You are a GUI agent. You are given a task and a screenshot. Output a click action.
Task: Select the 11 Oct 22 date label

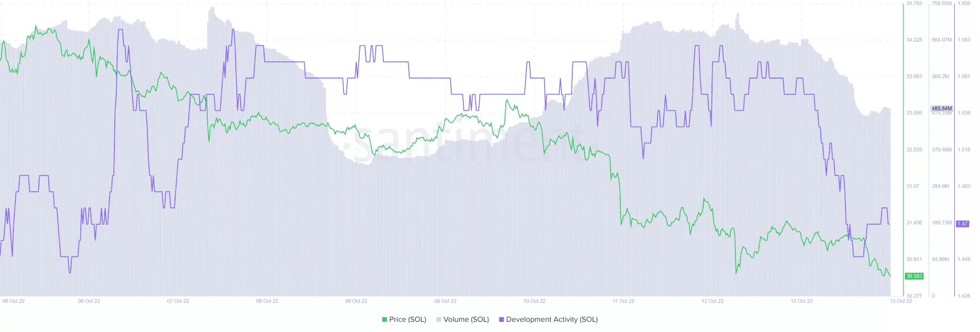623,301
